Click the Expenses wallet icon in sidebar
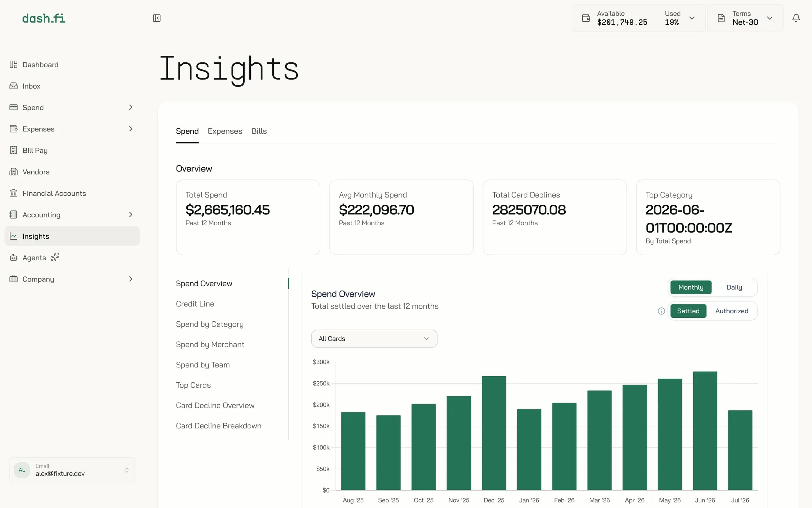 pos(14,129)
